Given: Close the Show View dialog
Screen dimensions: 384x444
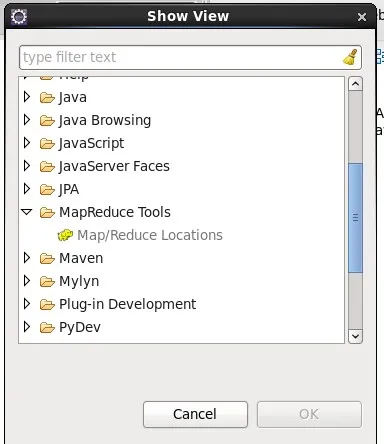Looking at the screenshot, I should (362, 17).
